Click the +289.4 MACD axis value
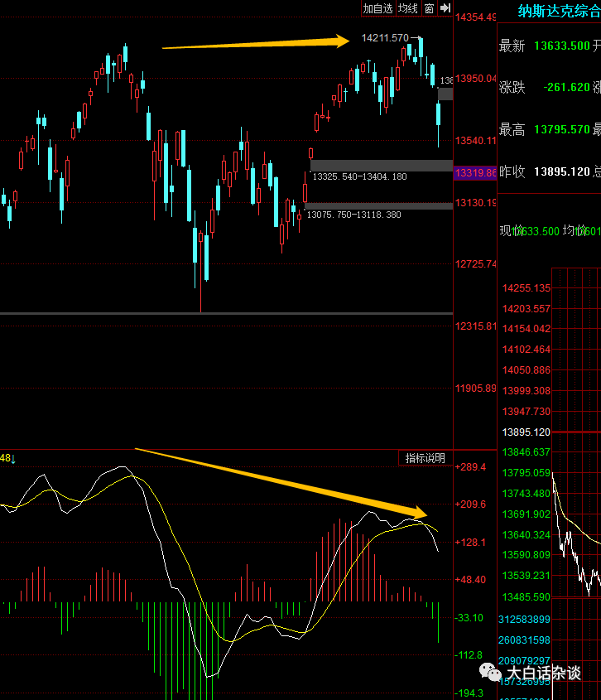The height and width of the screenshot is (700, 601). 470,467
